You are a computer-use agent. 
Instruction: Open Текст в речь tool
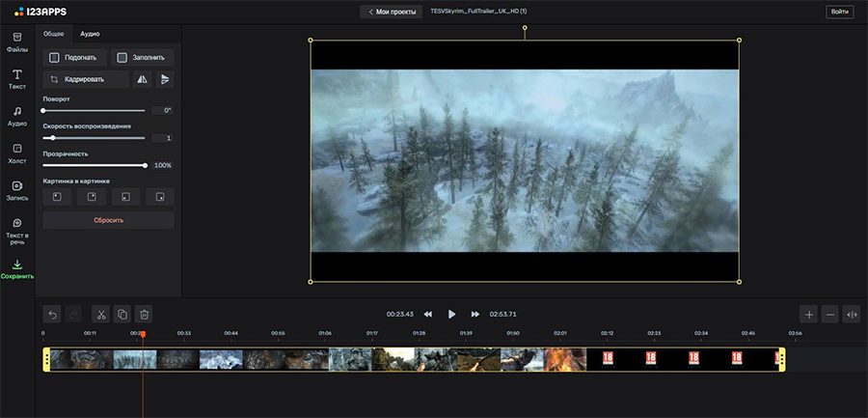[17, 231]
